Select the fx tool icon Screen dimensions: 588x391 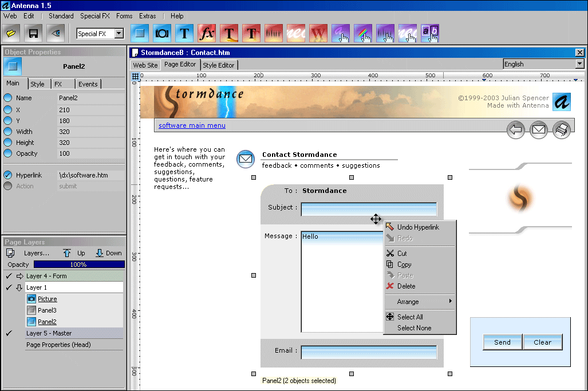point(207,33)
